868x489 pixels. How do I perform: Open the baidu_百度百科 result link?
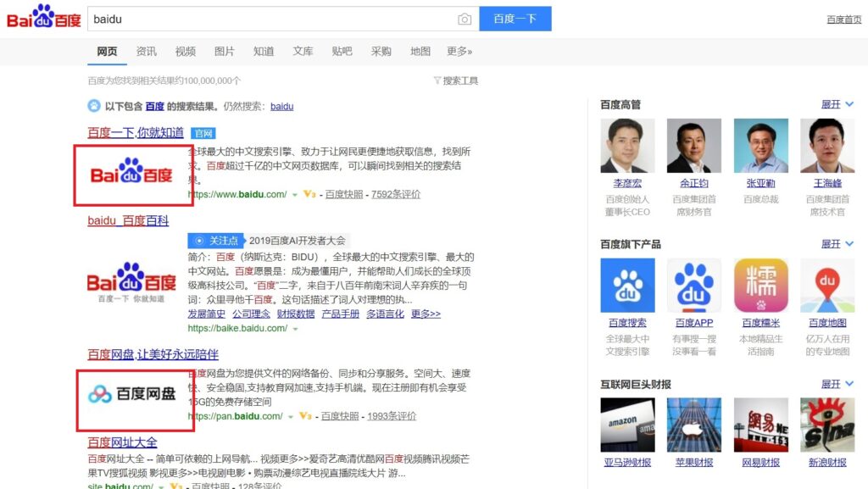(x=128, y=220)
